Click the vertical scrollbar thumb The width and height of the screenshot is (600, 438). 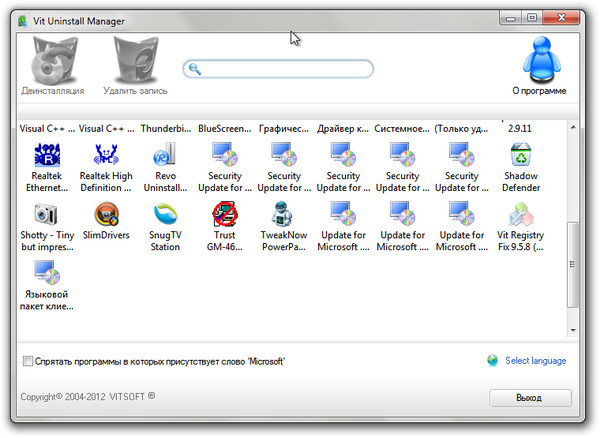click(x=572, y=264)
